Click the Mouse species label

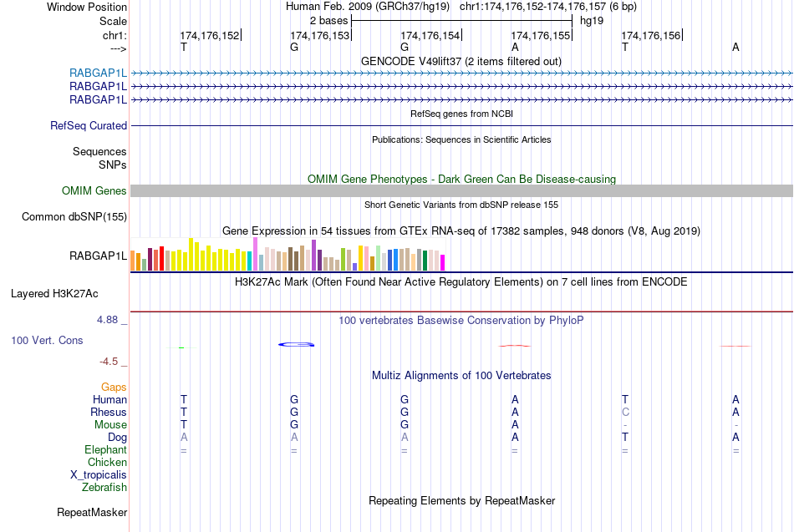(110, 425)
